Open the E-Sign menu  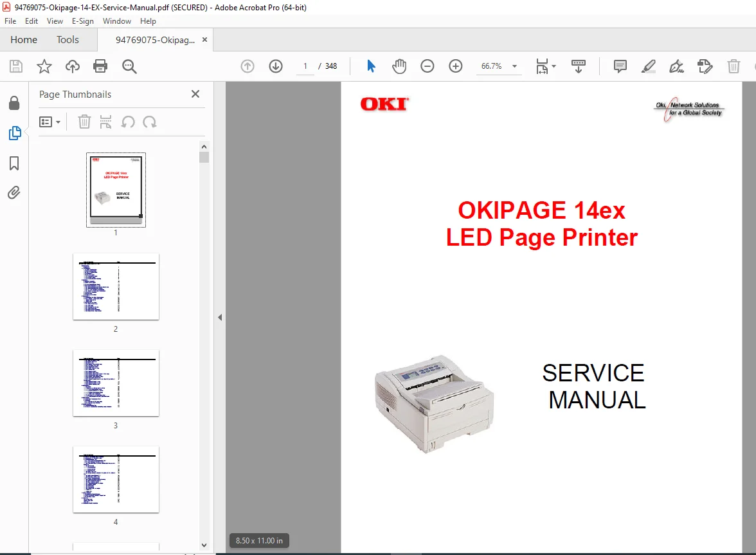(82, 21)
